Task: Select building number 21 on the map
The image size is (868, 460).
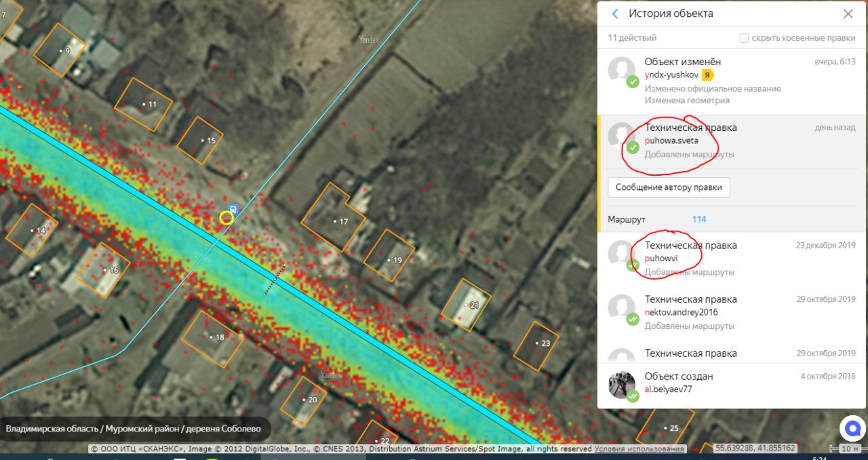Action: tap(466, 305)
